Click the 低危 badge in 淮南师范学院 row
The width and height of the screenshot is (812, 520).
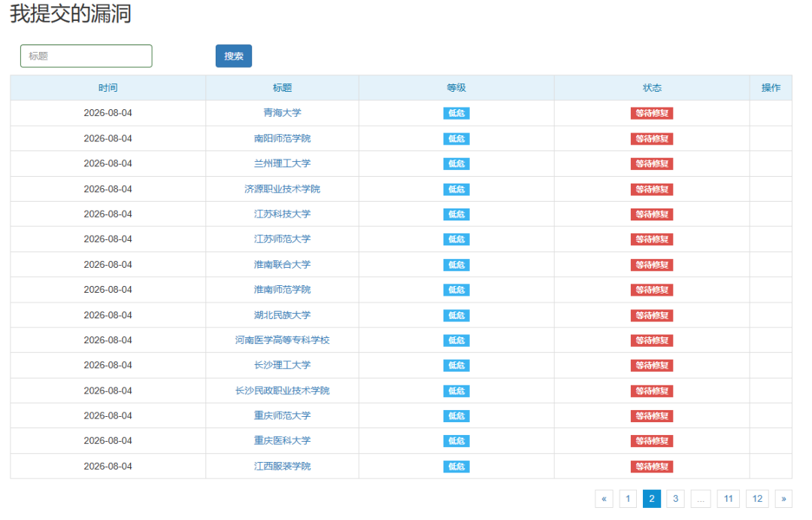click(456, 290)
